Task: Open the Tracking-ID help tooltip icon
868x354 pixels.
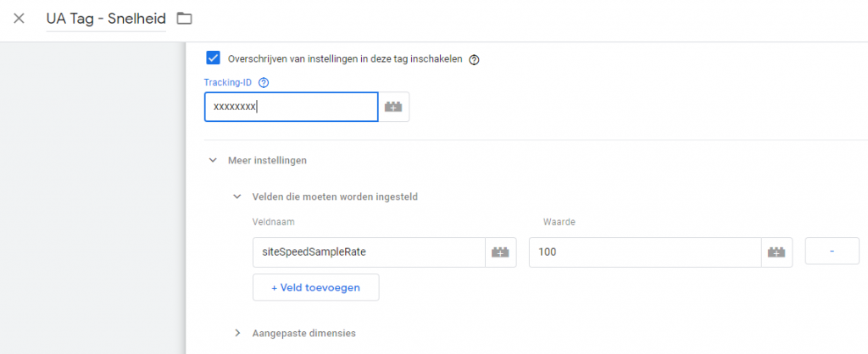Action: point(264,83)
